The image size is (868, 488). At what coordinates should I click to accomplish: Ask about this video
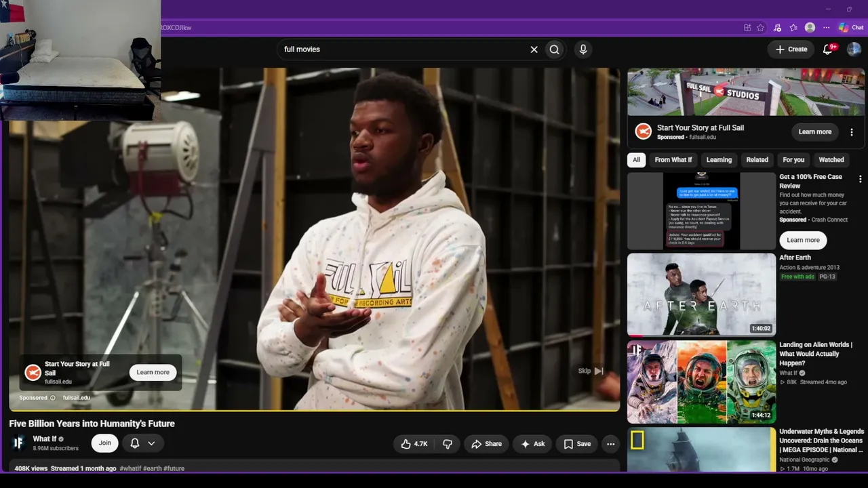point(533,444)
